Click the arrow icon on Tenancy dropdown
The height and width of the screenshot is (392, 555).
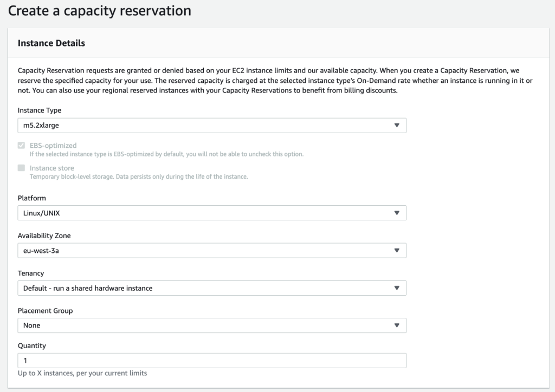[x=397, y=288]
